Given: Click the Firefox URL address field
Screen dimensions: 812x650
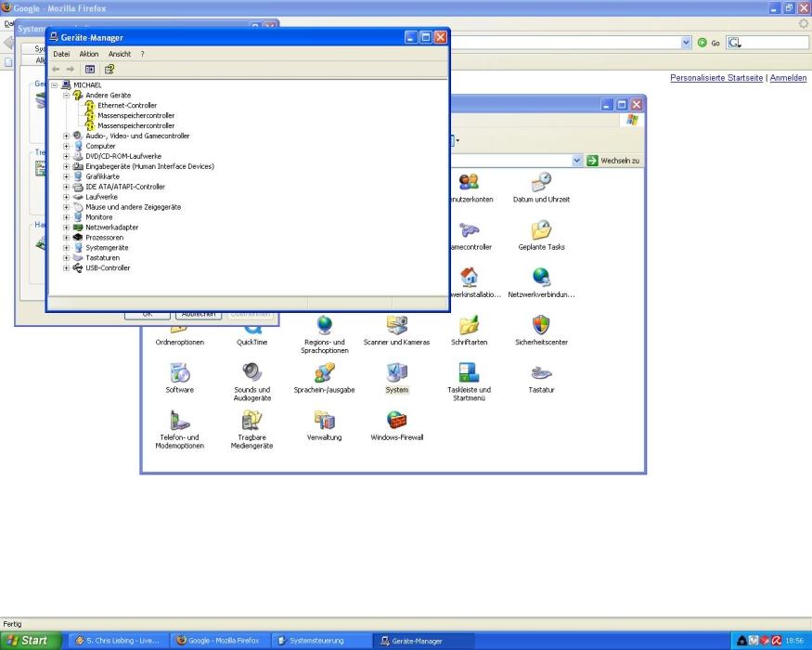Looking at the screenshot, I should (x=564, y=43).
